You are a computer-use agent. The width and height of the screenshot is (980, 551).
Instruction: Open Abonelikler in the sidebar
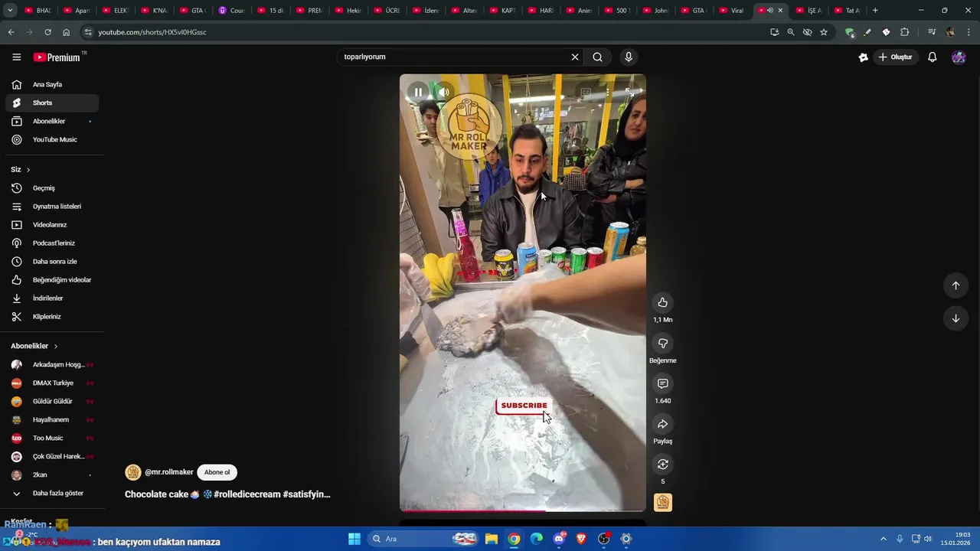point(52,121)
